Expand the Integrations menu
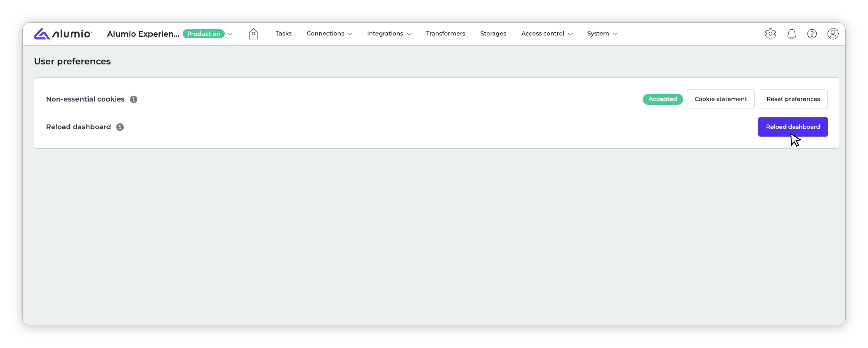This screenshot has width=868, height=348. click(389, 33)
